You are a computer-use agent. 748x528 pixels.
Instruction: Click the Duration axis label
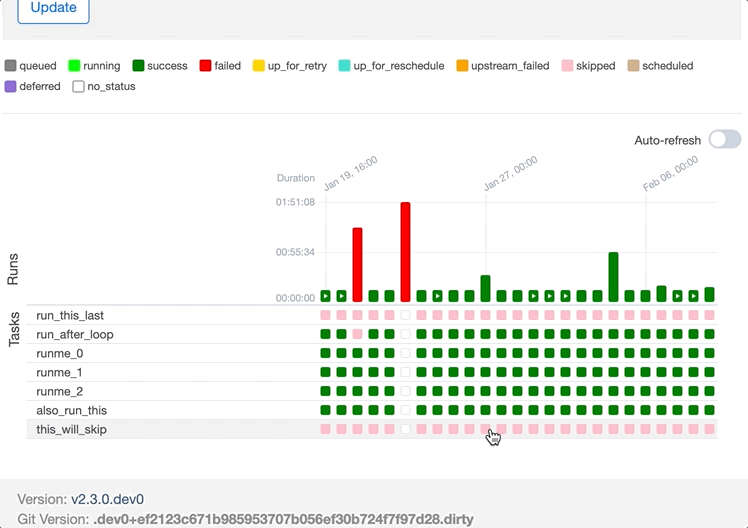point(296,178)
